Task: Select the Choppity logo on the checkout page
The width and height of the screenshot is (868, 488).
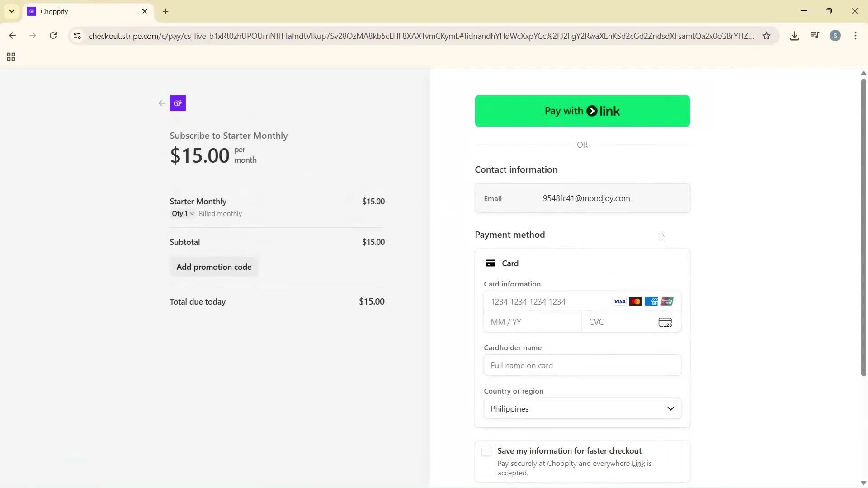Action: (177, 103)
